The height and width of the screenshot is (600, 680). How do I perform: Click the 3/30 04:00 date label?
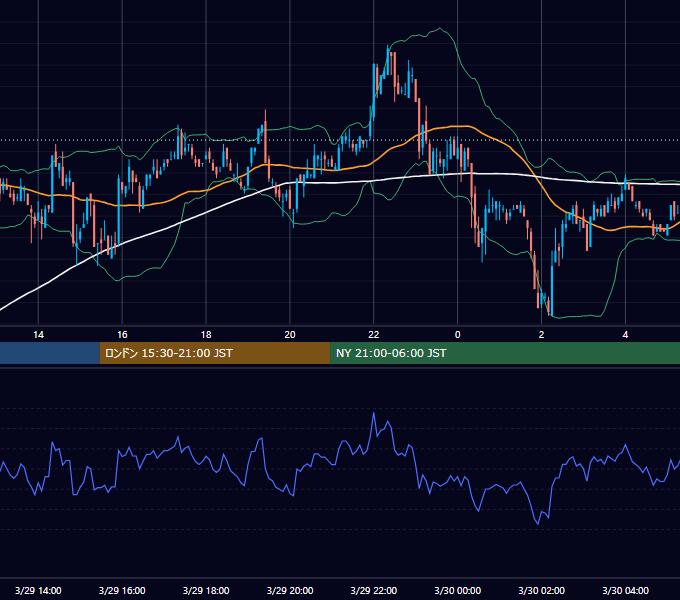click(x=625, y=590)
